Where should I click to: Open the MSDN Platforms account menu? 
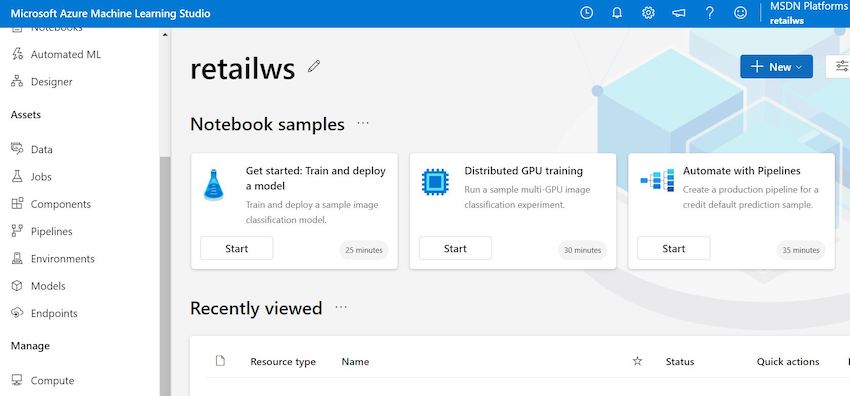[808, 14]
